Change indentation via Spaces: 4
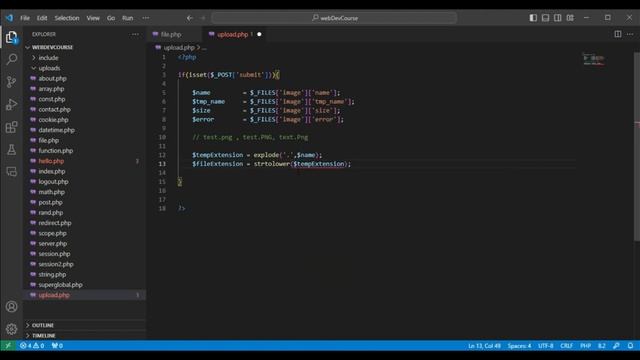 519,346
